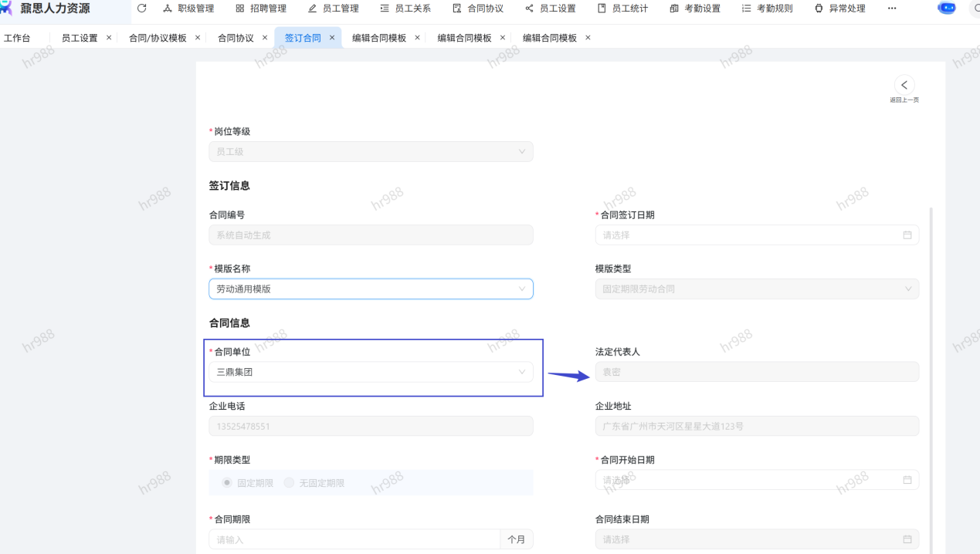
Task: Click the back arrow return button
Action: pyautogui.click(x=904, y=85)
